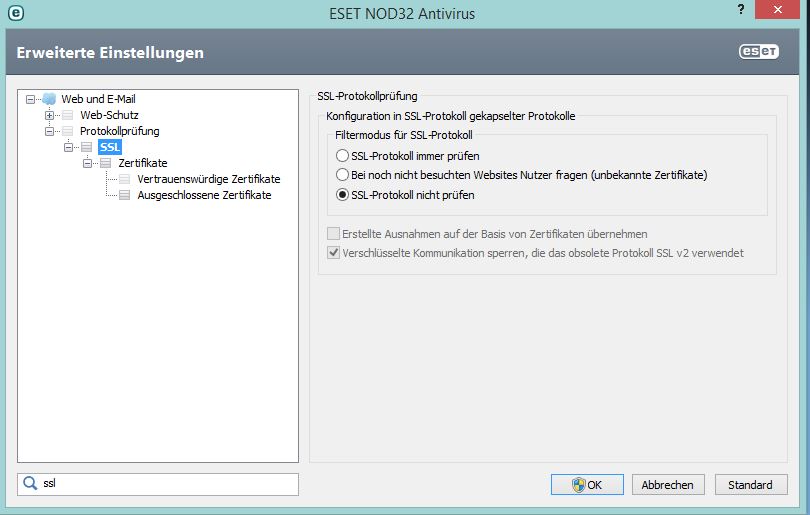The width and height of the screenshot is (810, 515).
Task: Click the Vertrauenswürdige Zertifikate page icon
Action: [124, 179]
